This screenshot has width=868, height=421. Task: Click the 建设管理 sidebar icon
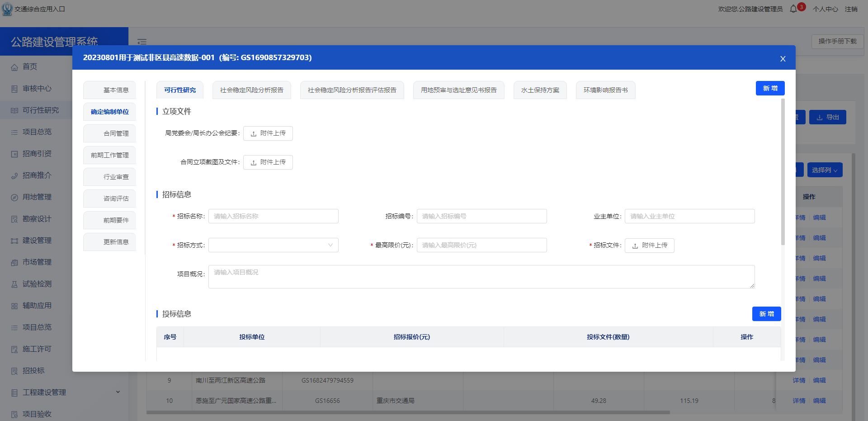click(x=14, y=241)
